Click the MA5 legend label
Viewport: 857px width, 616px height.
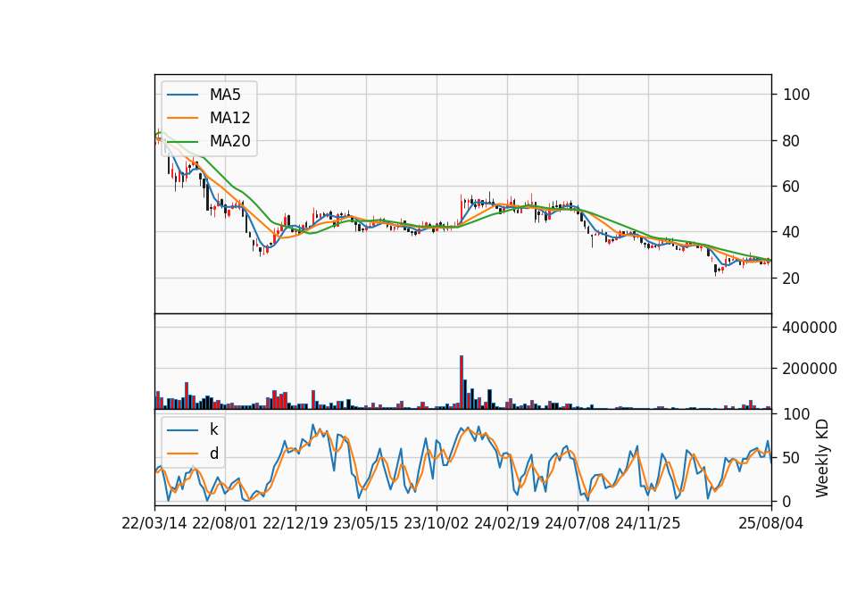pos(225,95)
